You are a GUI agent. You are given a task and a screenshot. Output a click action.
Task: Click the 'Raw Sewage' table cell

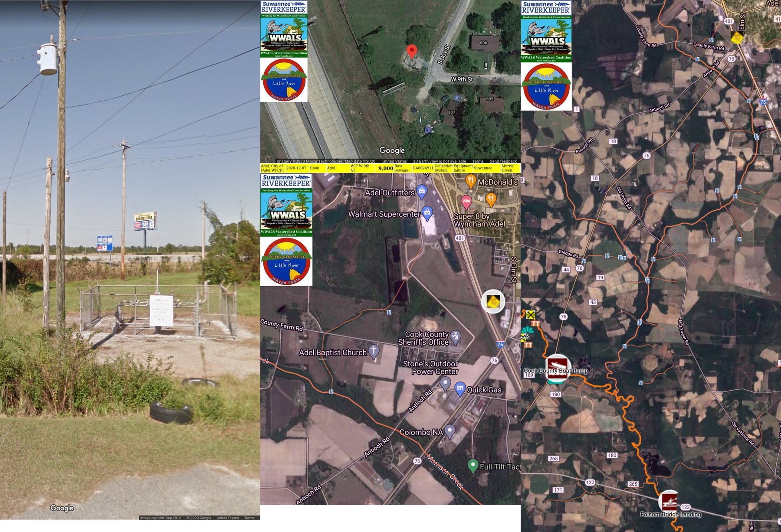click(x=402, y=168)
